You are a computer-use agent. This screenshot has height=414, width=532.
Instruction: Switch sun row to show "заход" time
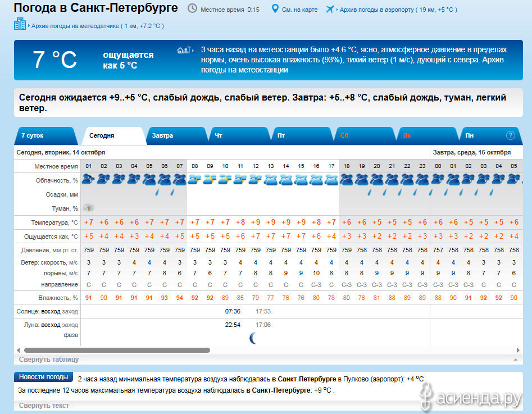coord(70,311)
